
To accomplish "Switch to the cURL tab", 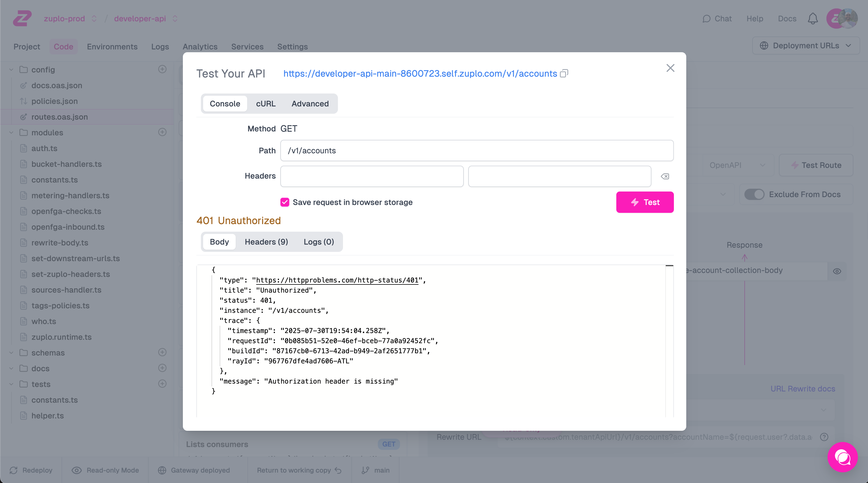I will click(265, 104).
